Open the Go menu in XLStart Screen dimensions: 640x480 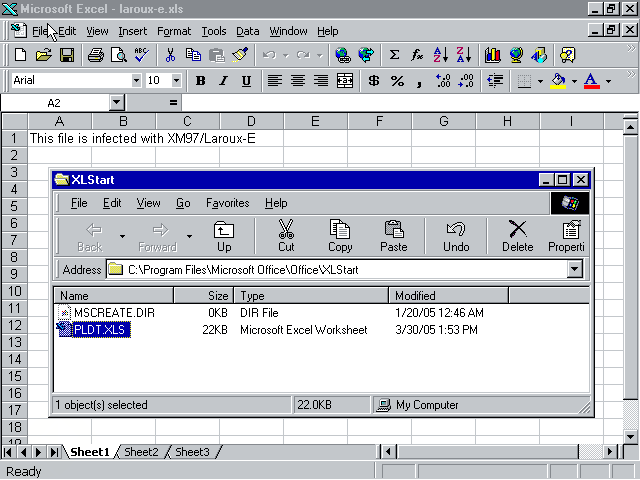(183, 203)
